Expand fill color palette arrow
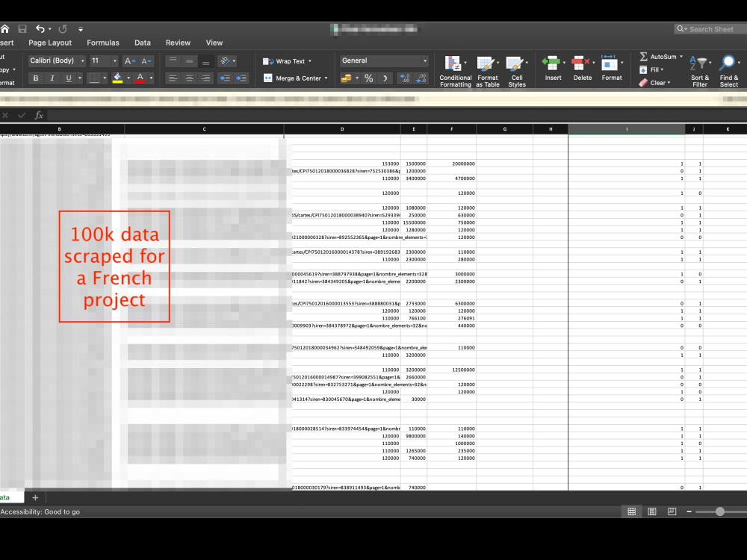747x560 pixels. tap(128, 78)
